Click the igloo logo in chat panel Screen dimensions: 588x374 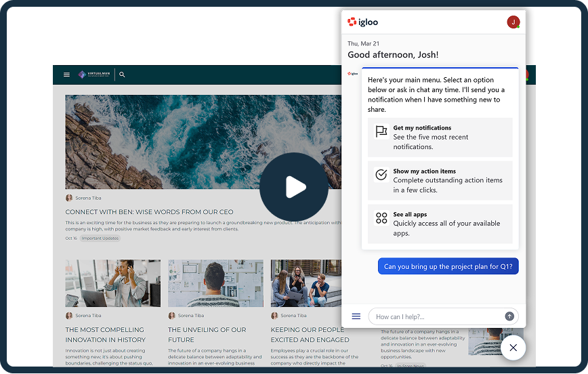[x=363, y=22]
